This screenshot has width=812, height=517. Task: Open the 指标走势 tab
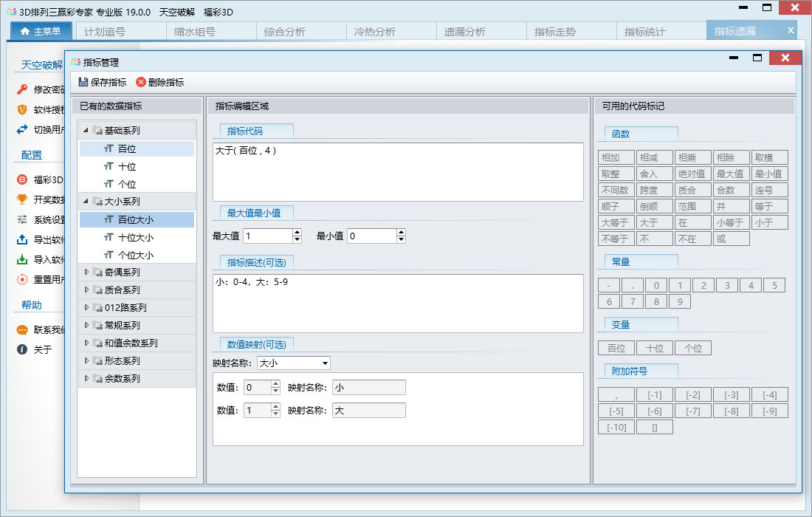(x=554, y=32)
